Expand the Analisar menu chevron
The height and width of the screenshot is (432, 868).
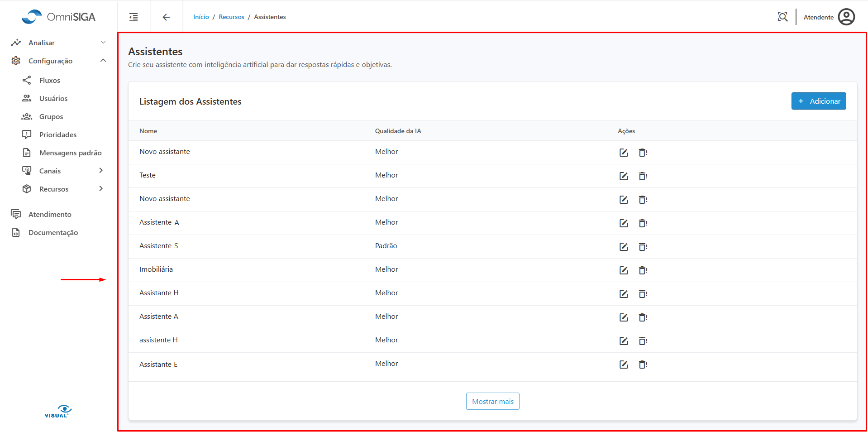(103, 43)
